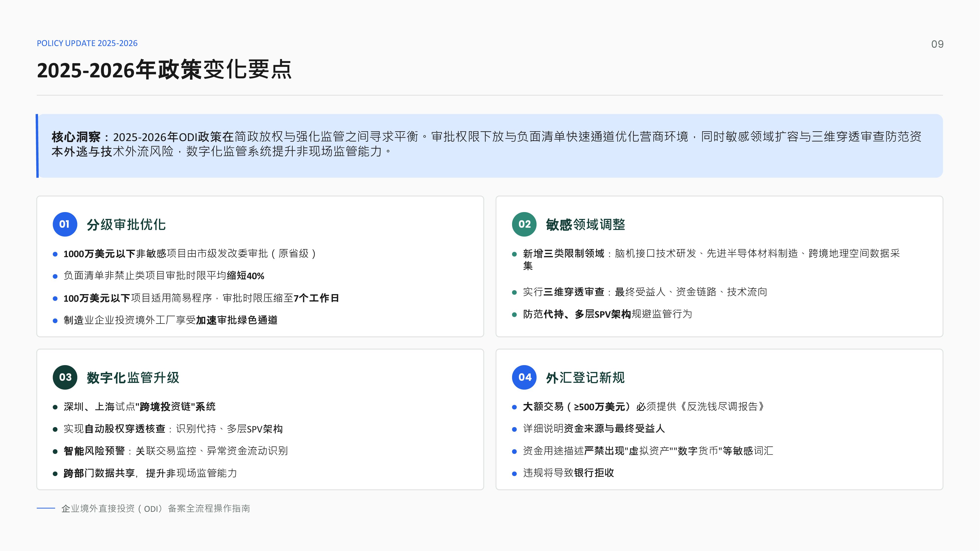The width and height of the screenshot is (980, 551).
Task: Click the 实行三维穿透审查 bullet text
Action: click(645, 292)
